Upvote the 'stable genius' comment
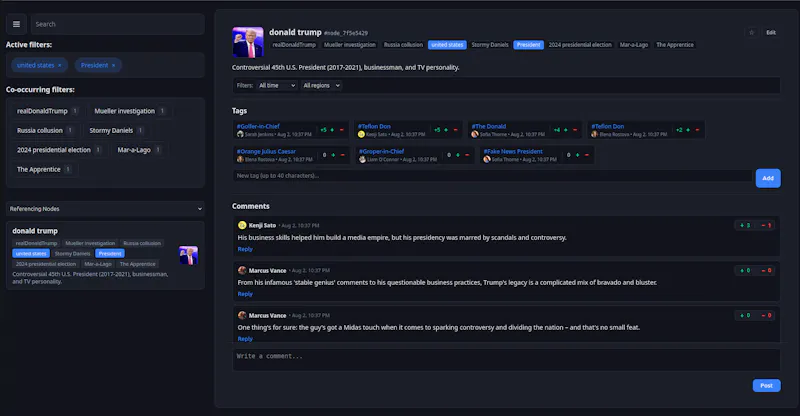 click(x=745, y=271)
